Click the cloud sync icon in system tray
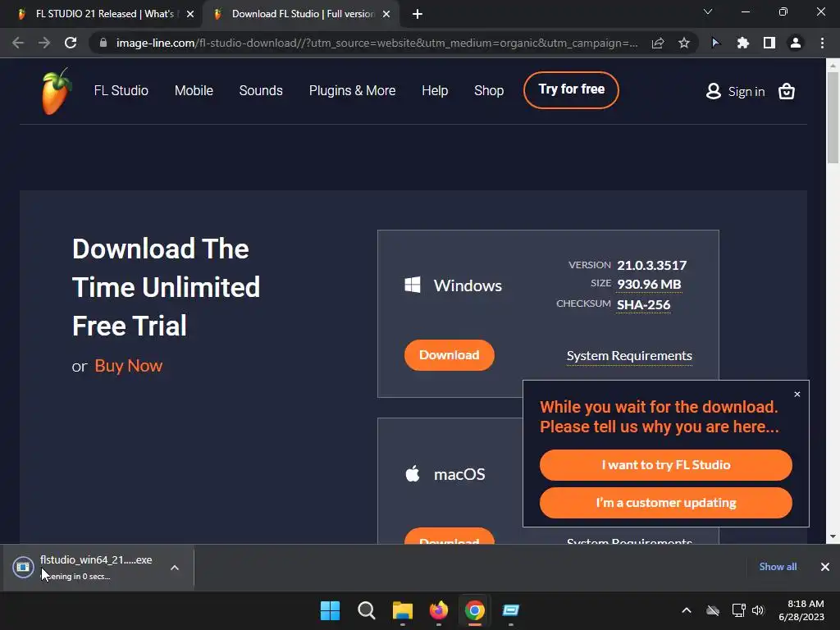Screen dimensions: 840x630 713,610
